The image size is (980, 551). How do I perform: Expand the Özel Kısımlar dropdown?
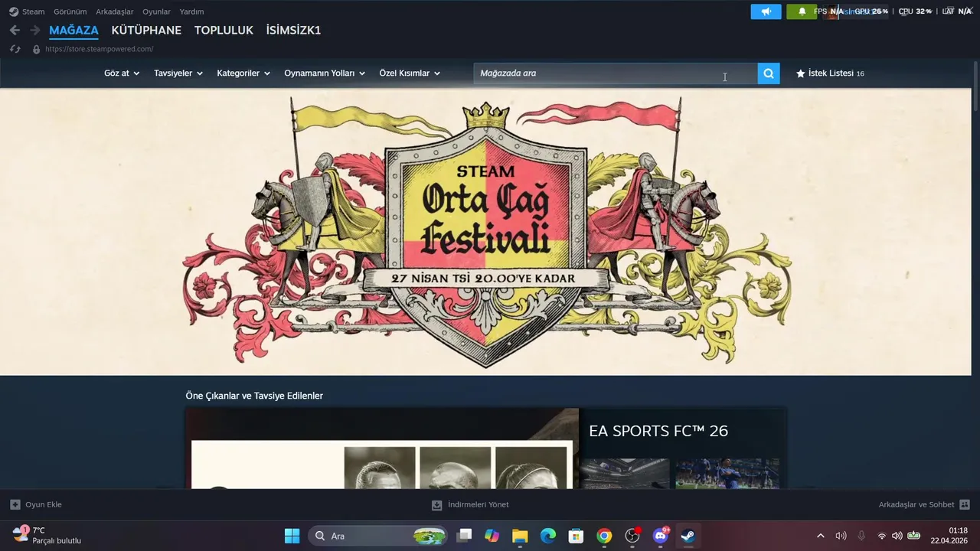(410, 73)
